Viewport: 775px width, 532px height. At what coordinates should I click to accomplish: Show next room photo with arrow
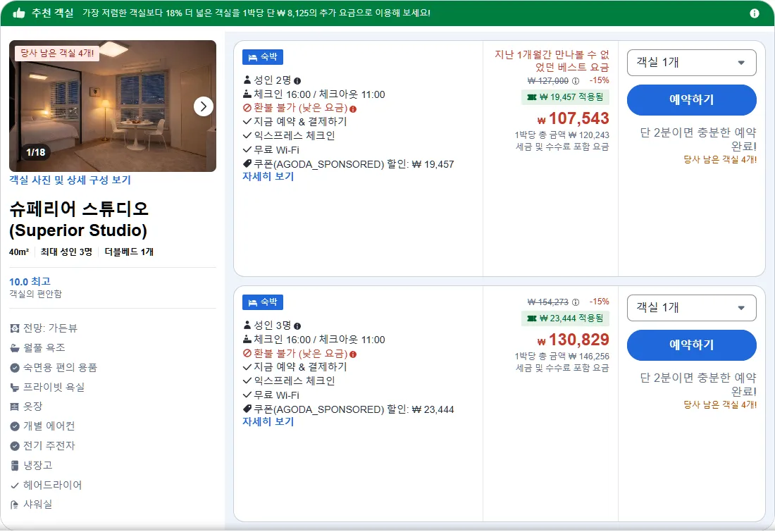(x=203, y=106)
